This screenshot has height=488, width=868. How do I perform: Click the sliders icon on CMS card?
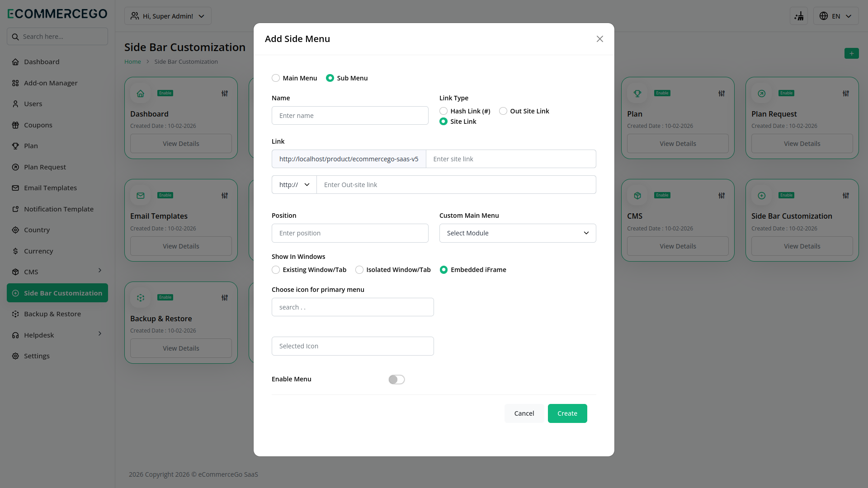pos(722,196)
